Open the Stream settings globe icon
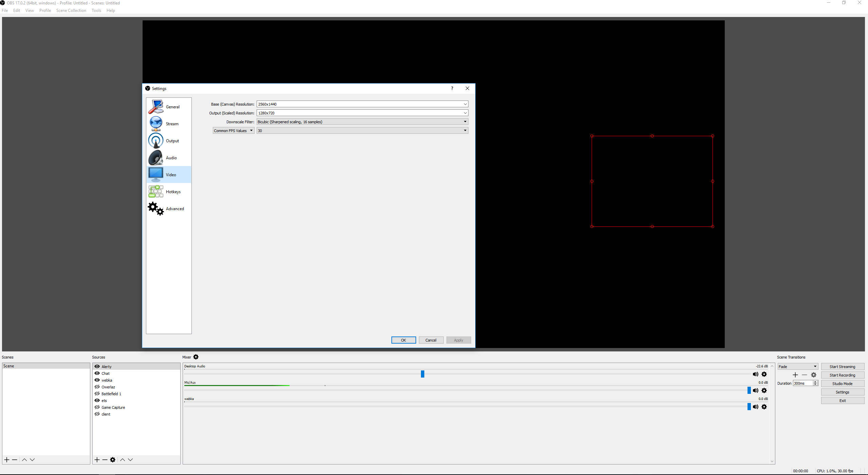This screenshot has width=868, height=475. coord(156,124)
